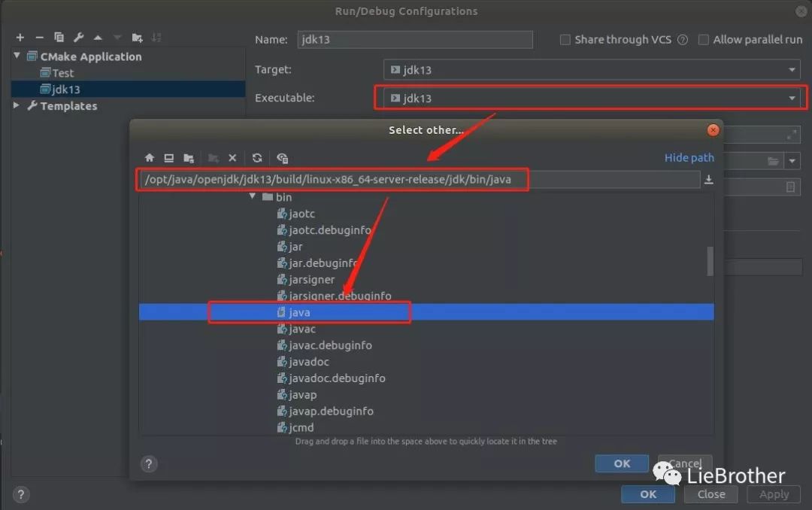Screen dimensions: 812x510
Task: Open the Executable dropdown
Action: [592, 98]
